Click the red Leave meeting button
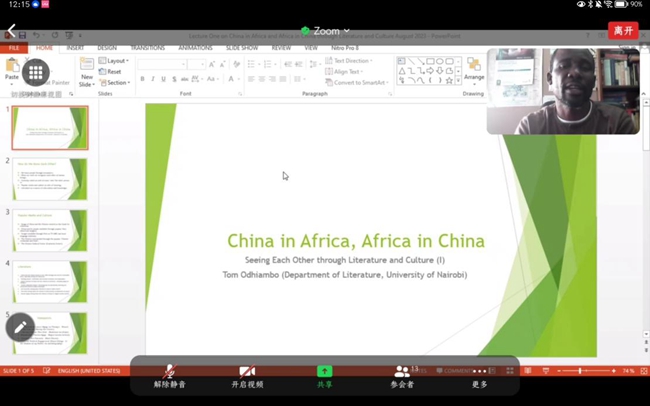 point(622,30)
